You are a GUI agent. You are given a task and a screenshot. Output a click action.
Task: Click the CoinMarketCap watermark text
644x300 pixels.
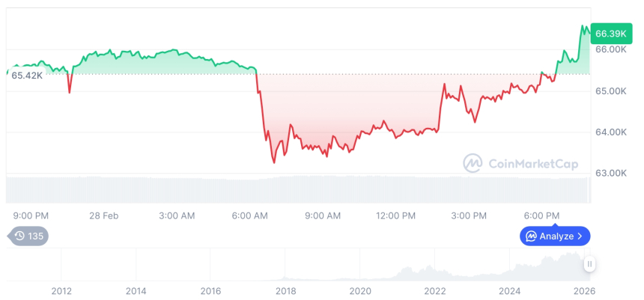tap(532, 162)
